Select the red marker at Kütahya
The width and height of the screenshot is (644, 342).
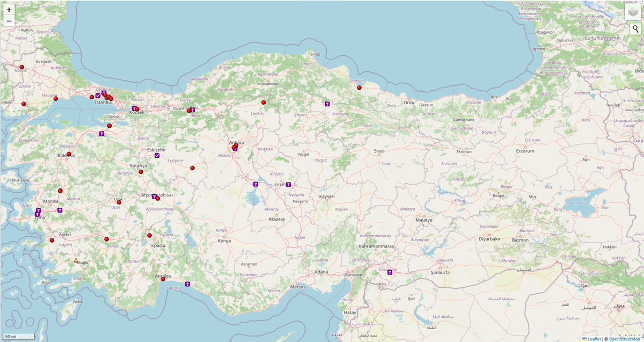pyautogui.click(x=141, y=172)
